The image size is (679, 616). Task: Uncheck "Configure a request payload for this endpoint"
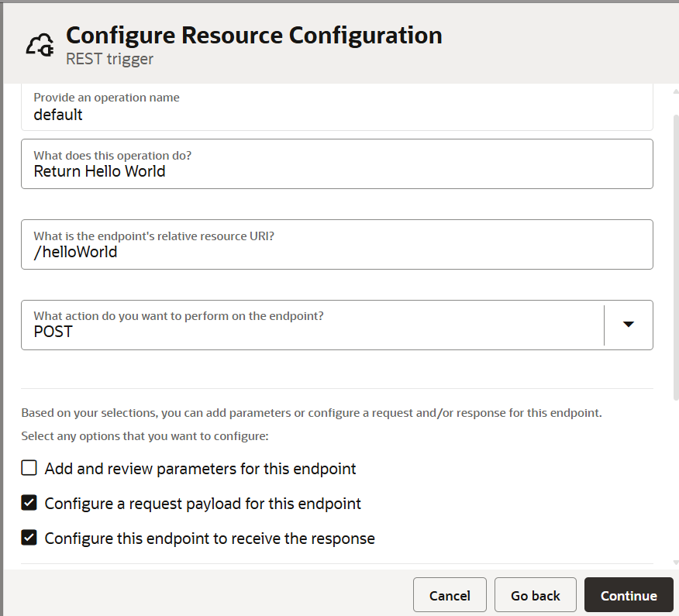coord(29,502)
